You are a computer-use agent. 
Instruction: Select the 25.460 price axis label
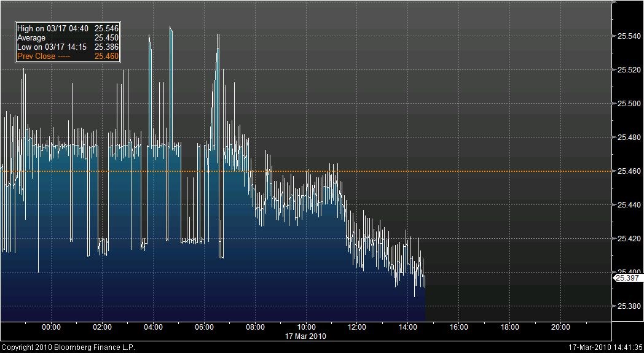click(x=627, y=171)
